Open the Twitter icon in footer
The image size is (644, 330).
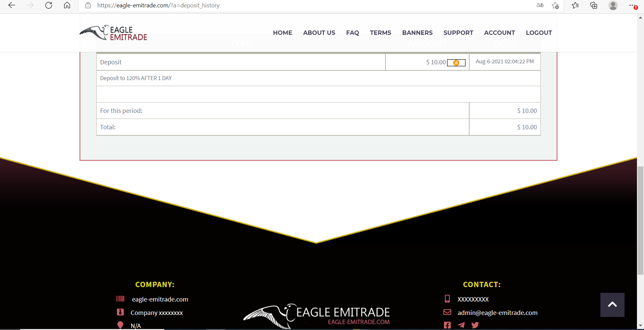pos(475,325)
